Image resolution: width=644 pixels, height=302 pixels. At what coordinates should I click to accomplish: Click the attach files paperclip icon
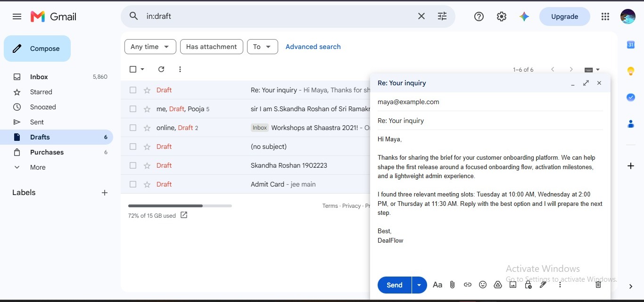[x=452, y=285]
